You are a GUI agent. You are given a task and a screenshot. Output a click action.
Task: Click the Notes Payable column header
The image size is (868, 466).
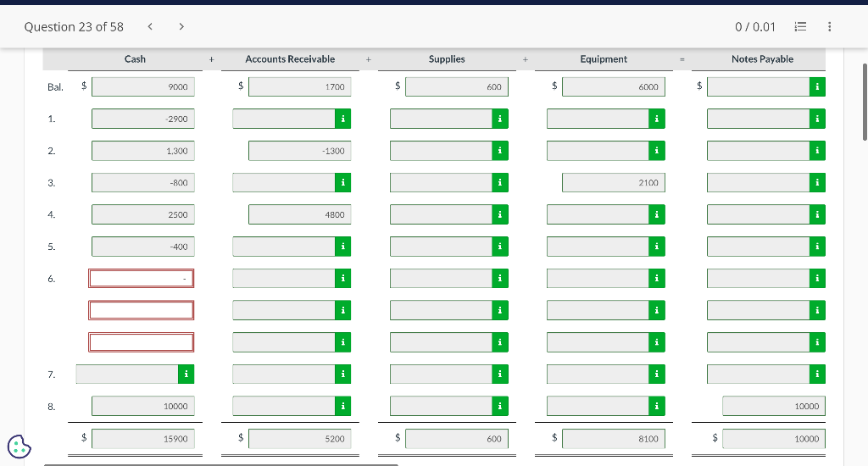pos(762,59)
